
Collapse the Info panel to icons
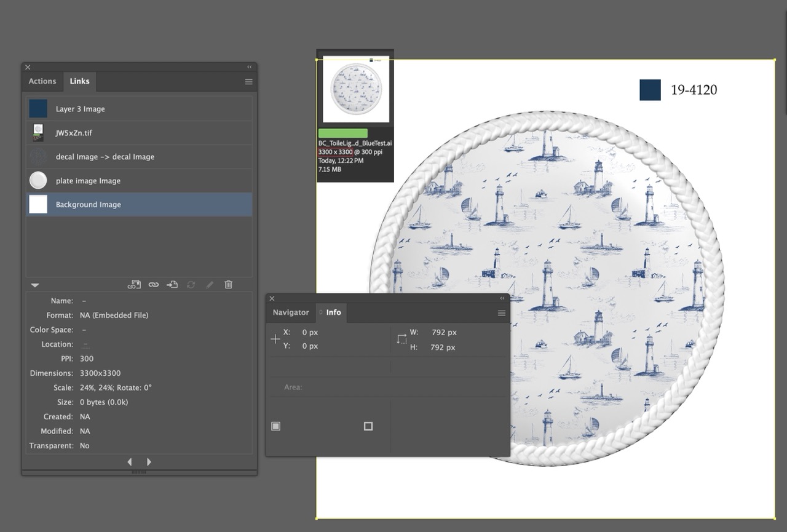(502, 298)
